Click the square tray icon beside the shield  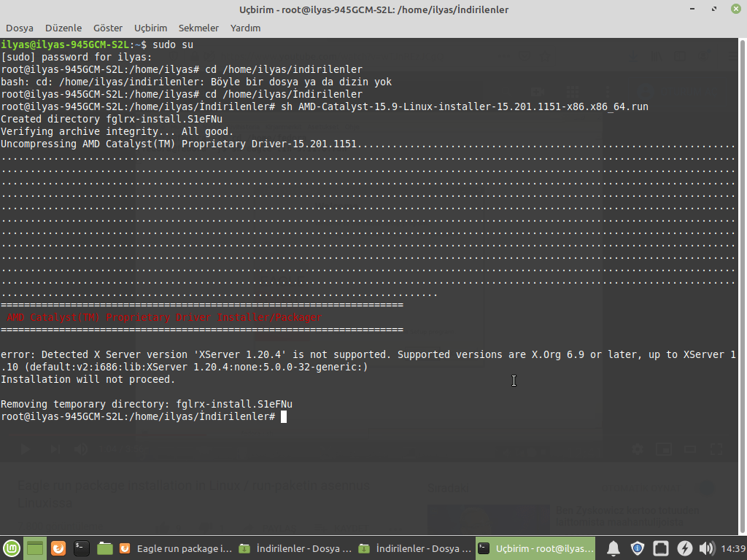click(x=661, y=548)
